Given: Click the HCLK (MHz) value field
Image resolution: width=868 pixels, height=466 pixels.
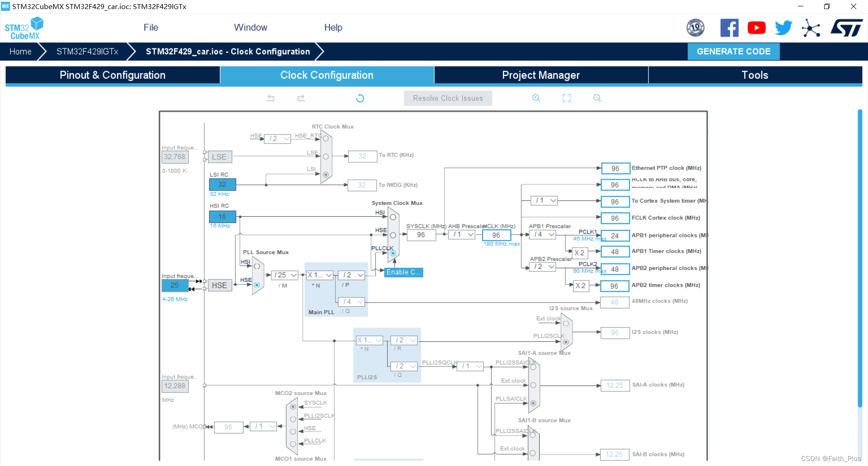Looking at the screenshot, I should click(x=496, y=235).
